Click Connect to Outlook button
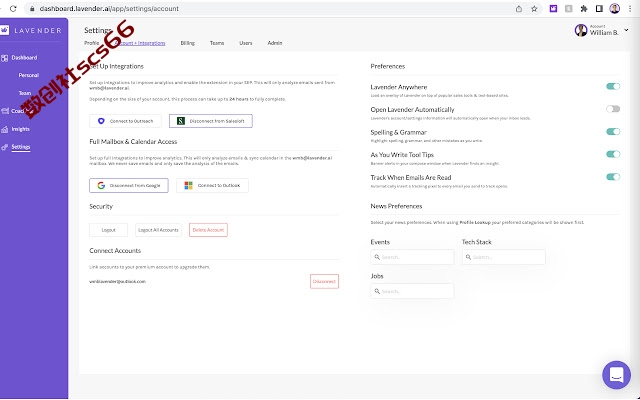 212,185
